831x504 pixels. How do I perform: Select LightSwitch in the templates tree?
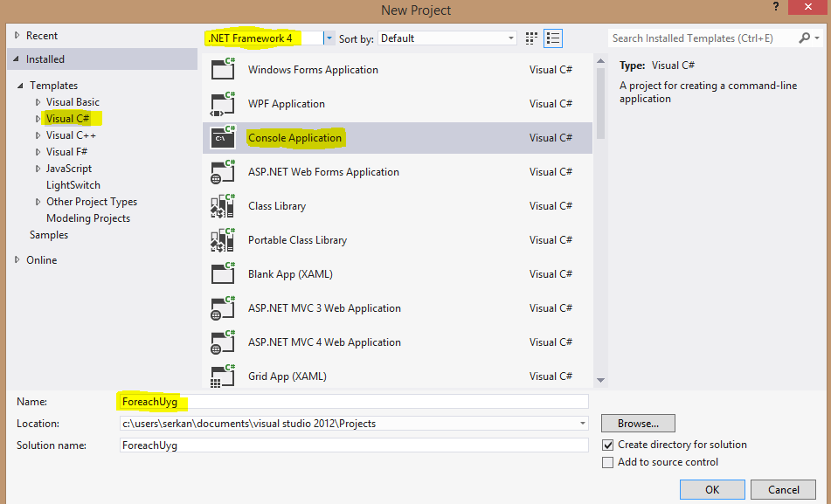pyautogui.click(x=73, y=185)
